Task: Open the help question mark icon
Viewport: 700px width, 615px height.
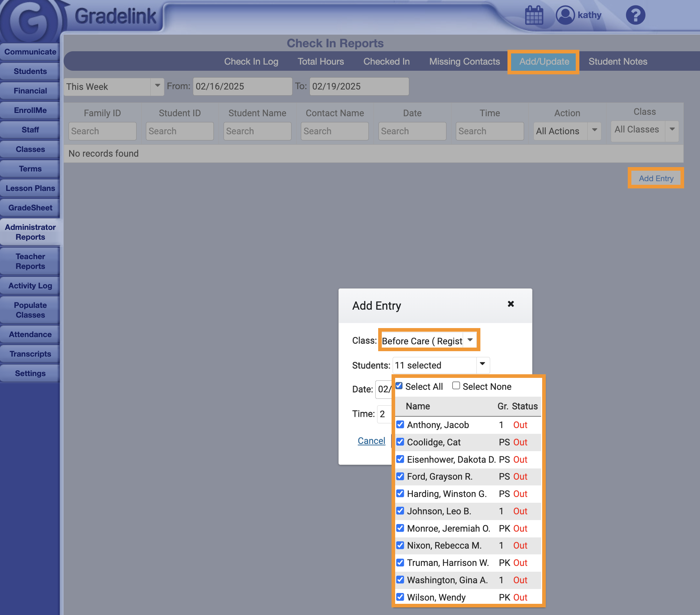Action: pyautogui.click(x=635, y=15)
